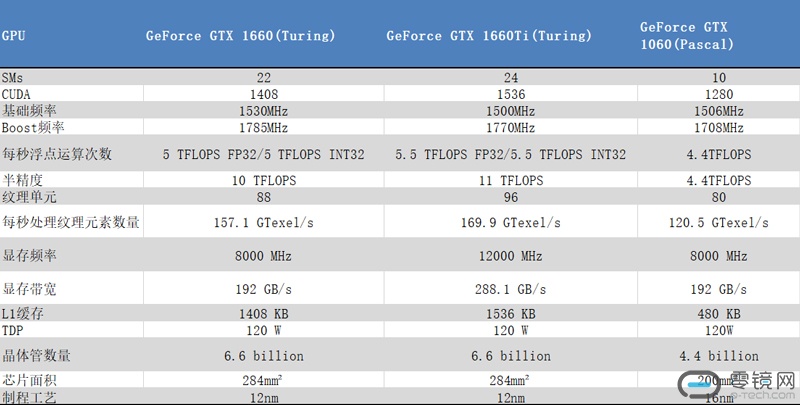Select base clock 1506MHz
Screen dimensions: 800x405
pos(719,111)
